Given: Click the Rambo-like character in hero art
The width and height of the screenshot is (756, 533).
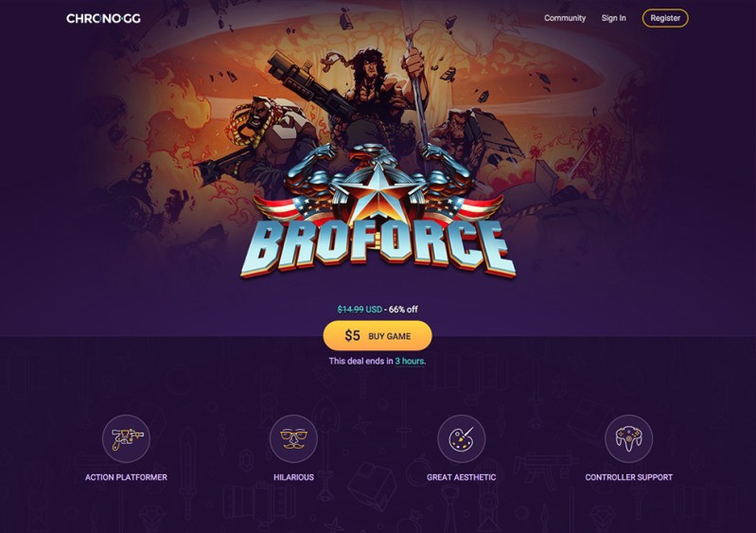Looking at the screenshot, I should [371, 87].
